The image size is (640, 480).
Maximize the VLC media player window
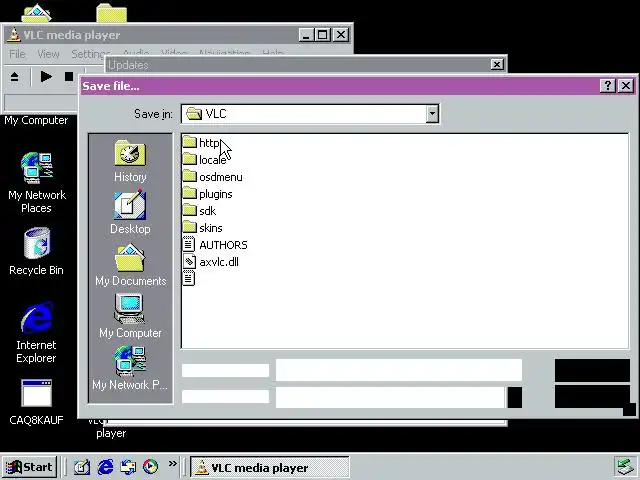[x=322, y=35]
